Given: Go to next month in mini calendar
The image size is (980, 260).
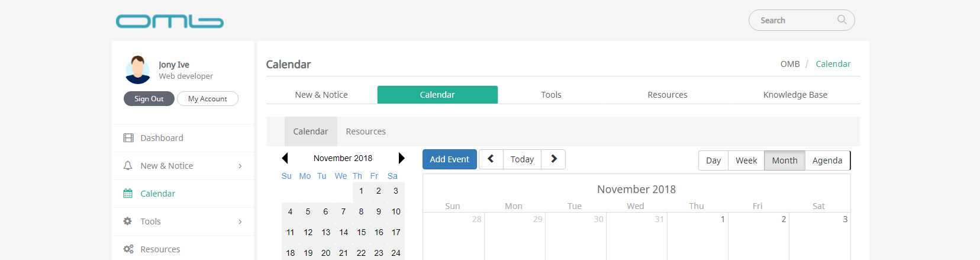Looking at the screenshot, I should (x=402, y=158).
